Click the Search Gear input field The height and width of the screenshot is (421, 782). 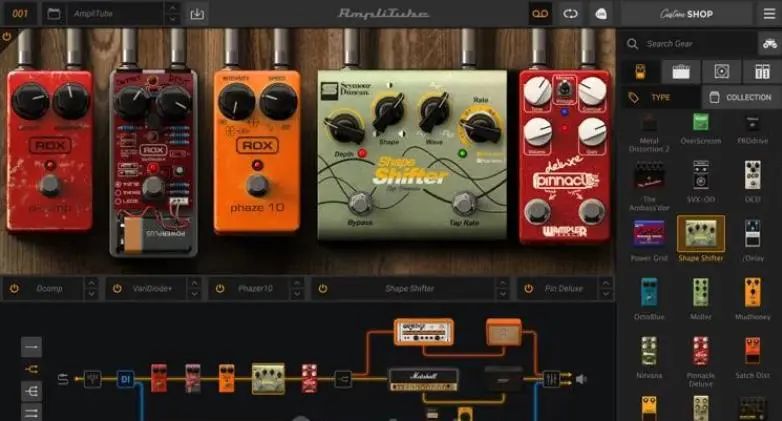[698, 44]
